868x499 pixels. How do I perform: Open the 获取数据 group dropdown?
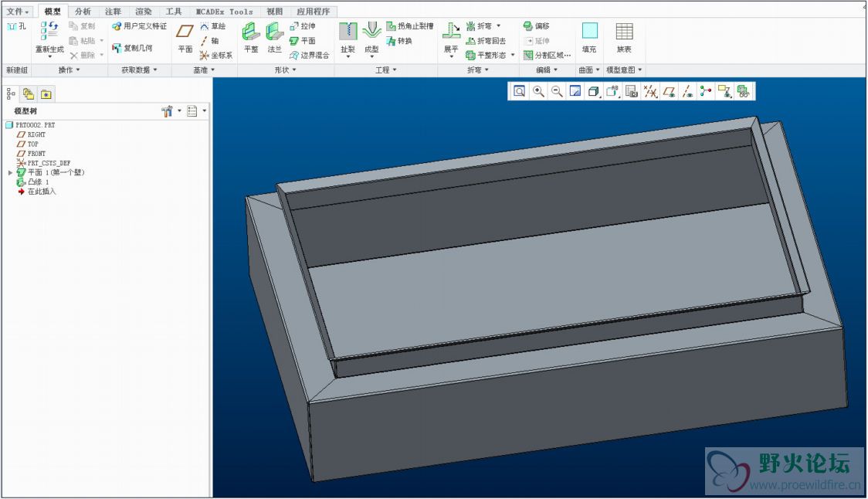[x=140, y=70]
